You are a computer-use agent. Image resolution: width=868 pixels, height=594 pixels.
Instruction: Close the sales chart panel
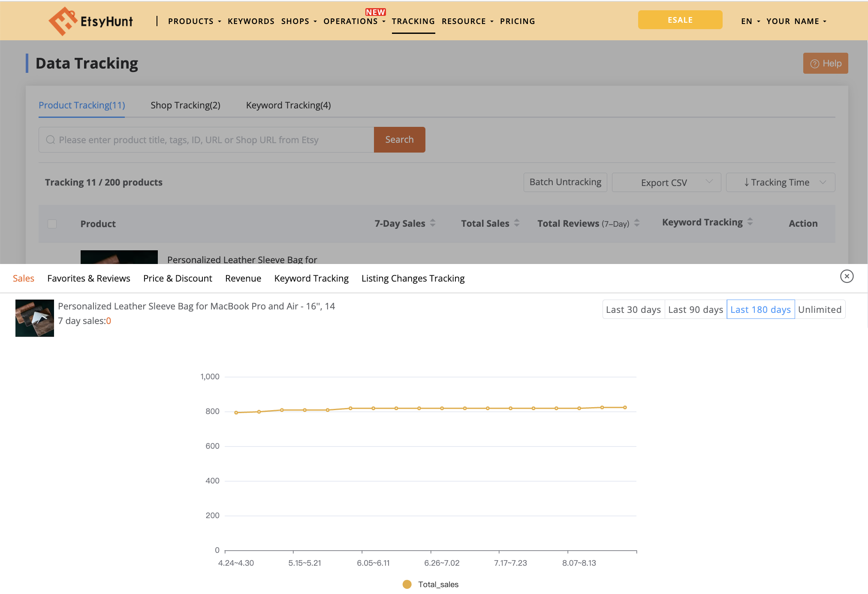847,276
